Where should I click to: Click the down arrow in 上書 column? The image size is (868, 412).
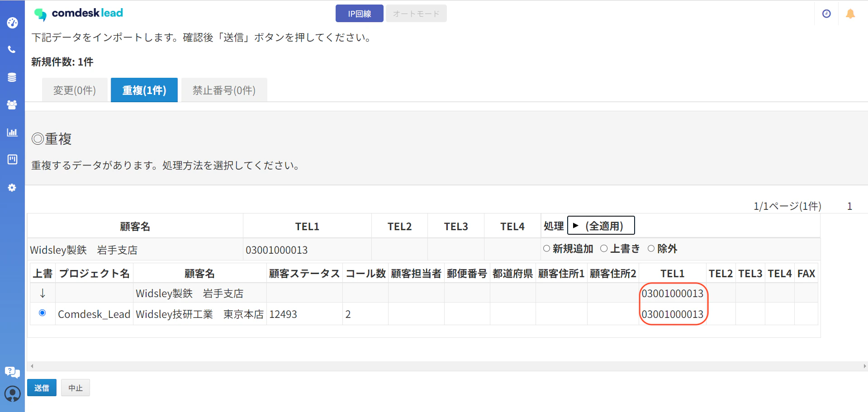(x=43, y=293)
